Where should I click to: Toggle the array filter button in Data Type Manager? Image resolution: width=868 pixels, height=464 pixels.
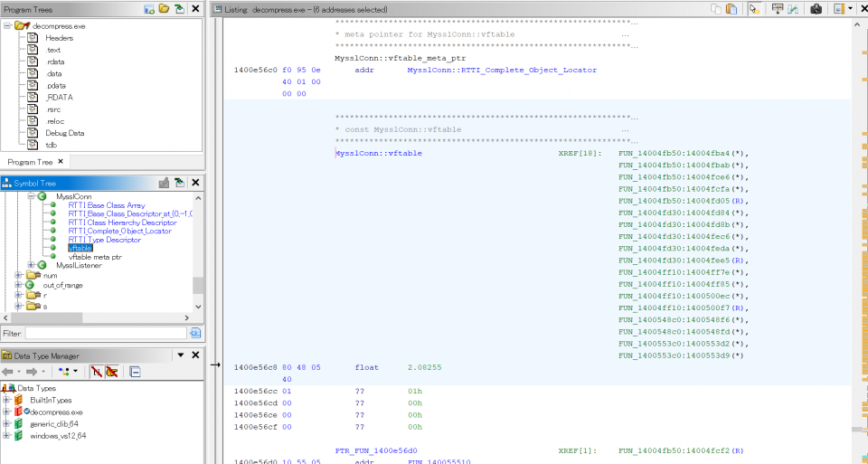pyautogui.click(x=97, y=372)
